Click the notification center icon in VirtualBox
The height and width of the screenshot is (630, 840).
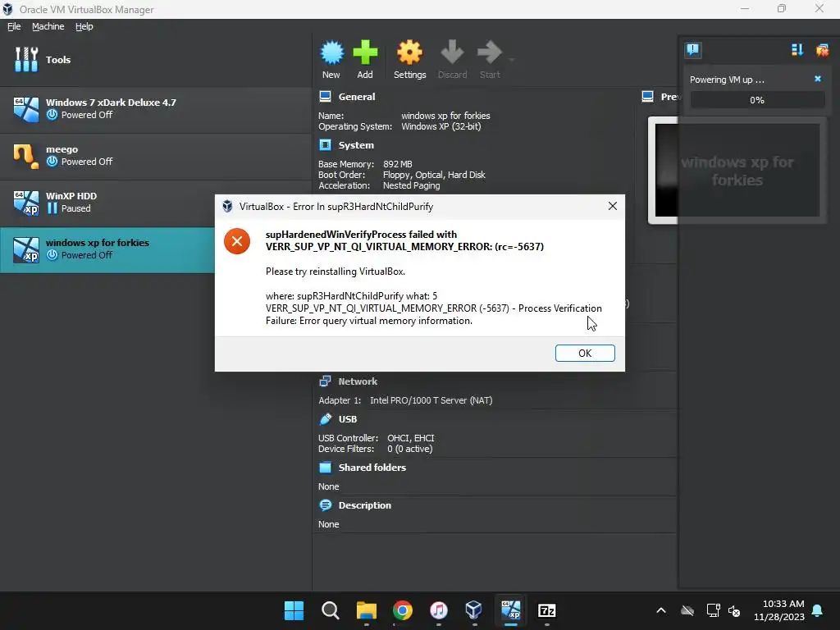coord(692,50)
